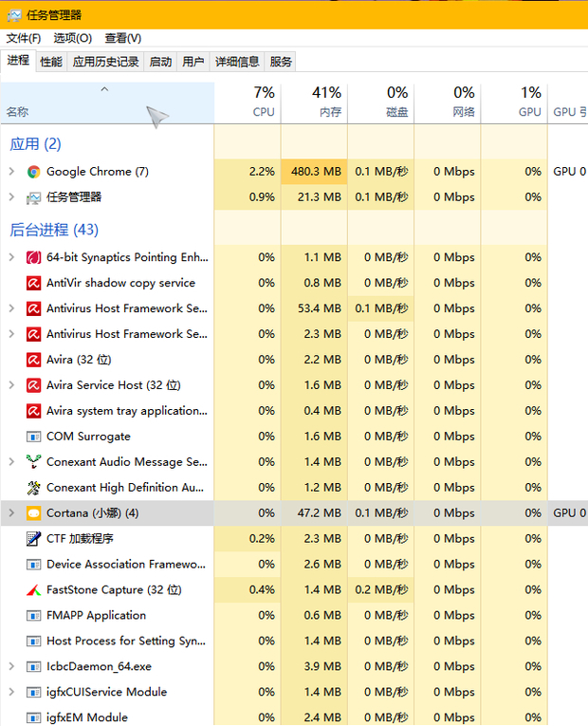Click the Google Chrome process icon
The image size is (588, 726).
coord(34,172)
